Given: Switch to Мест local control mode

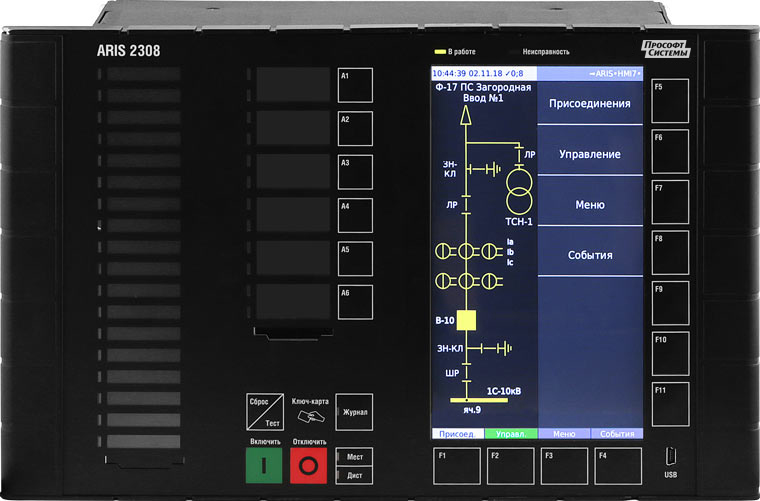Looking at the screenshot, I should click(x=354, y=456).
